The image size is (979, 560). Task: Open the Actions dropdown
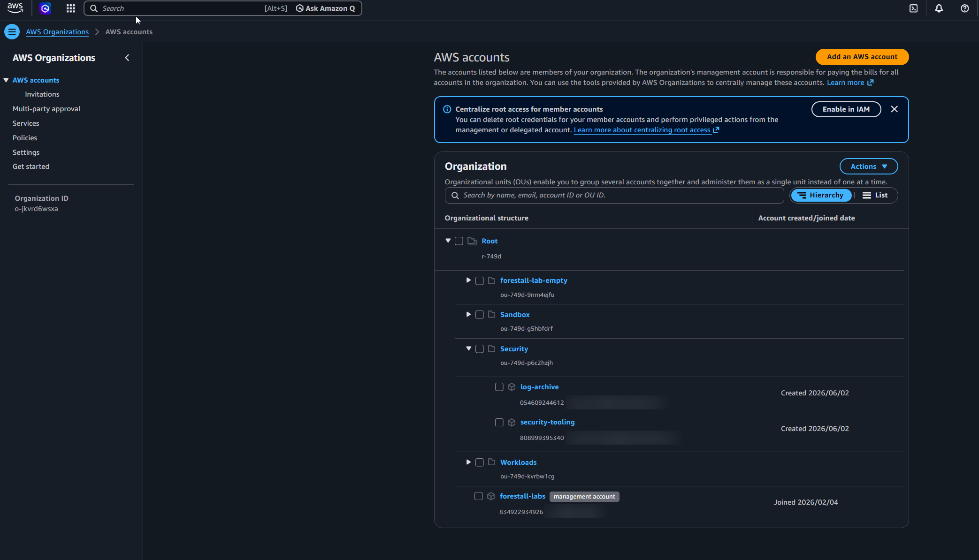pyautogui.click(x=868, y=166)
